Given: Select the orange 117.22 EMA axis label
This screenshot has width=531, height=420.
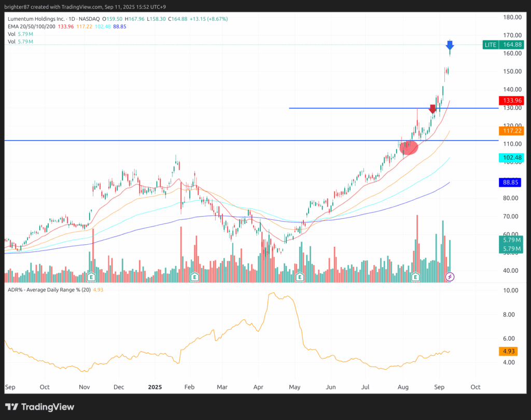Looking at the screenshot, I should (x=511, y=131).
